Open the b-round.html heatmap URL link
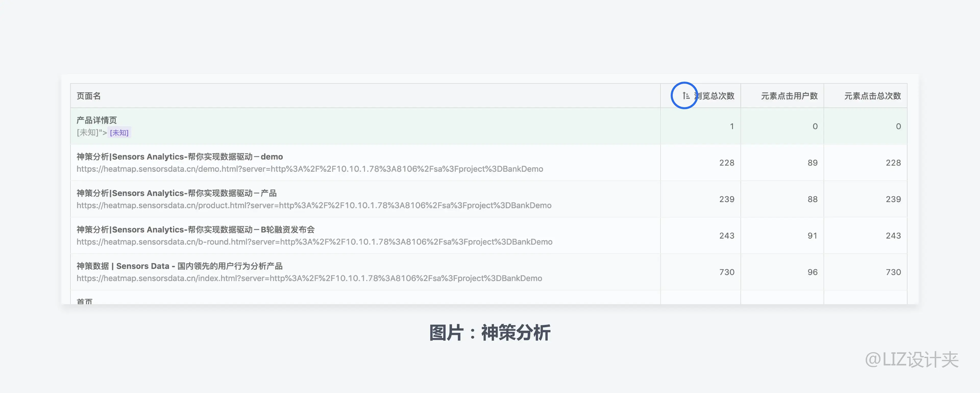This screenshot has height=393, width=980. (314, 242)
